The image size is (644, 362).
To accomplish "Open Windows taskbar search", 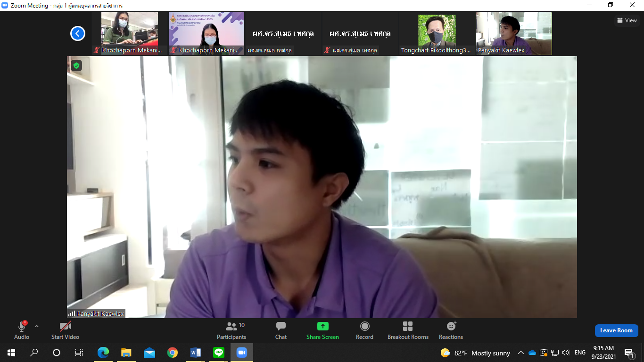I will tap(34, 353).
